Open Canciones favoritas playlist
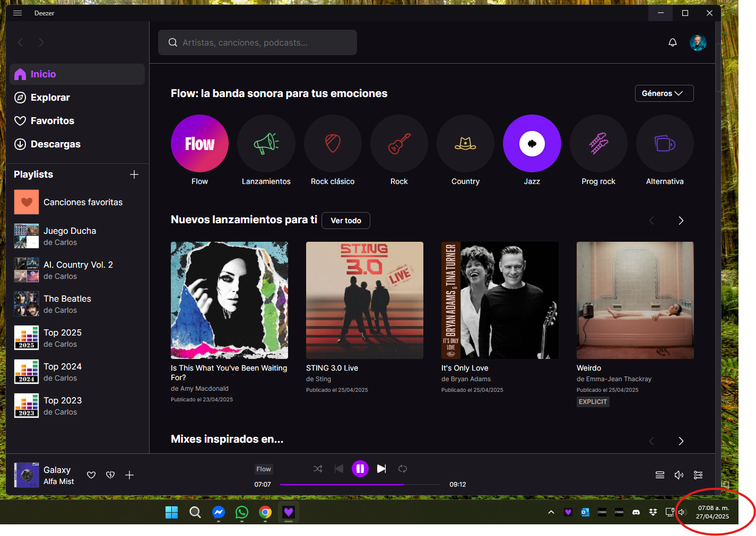 click(77, 202)
